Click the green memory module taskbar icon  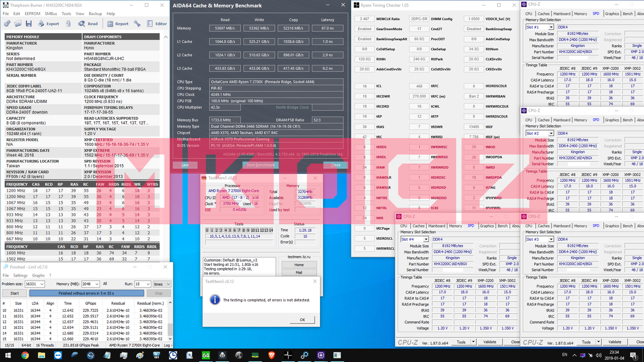[255, 355]
